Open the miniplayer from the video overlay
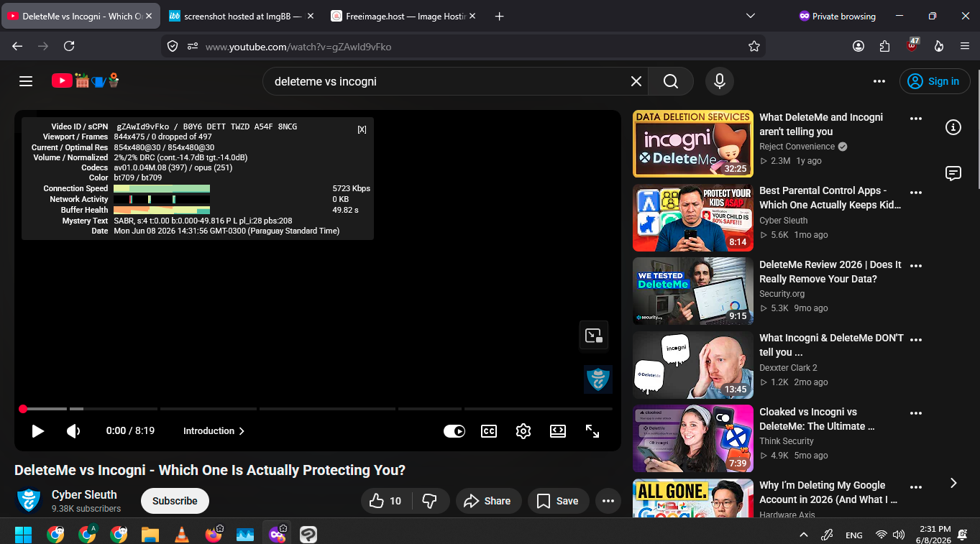Viewport: 980px width, 544px height. tap(594, 336)
